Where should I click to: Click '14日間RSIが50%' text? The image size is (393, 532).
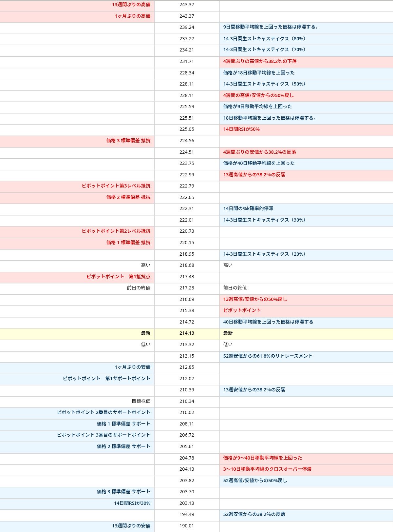[241, 129]
